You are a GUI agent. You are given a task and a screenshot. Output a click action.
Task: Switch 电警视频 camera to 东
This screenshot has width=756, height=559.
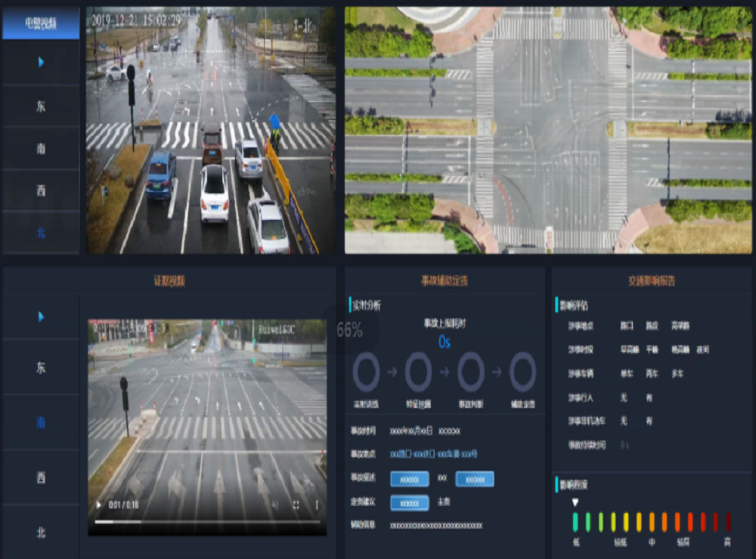point(41,106)
